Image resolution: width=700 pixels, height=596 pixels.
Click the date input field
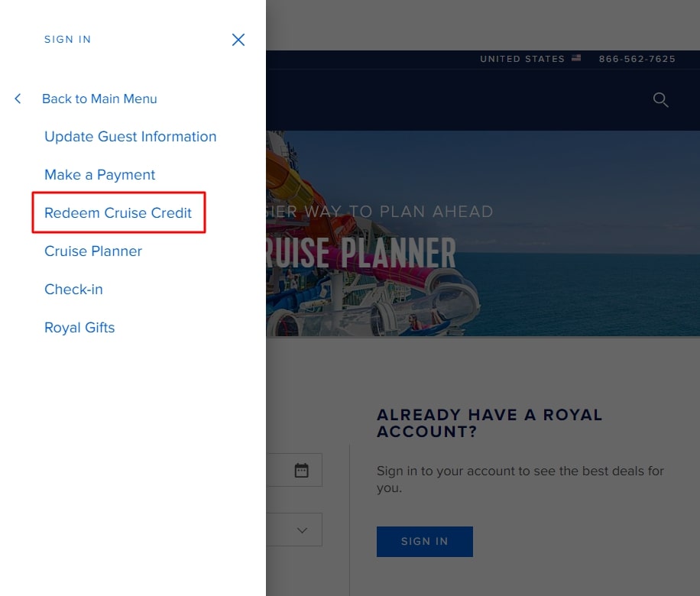pyautogui.click(x=294, y=470)
